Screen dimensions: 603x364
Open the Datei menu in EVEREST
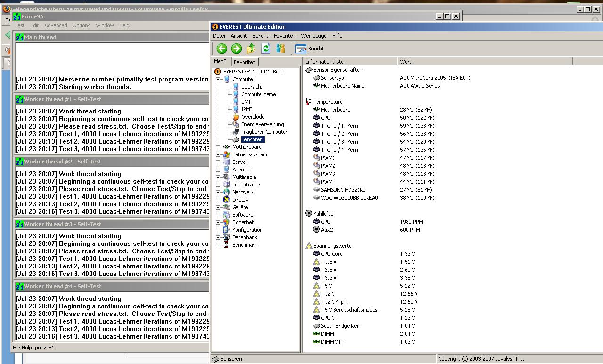219,36
